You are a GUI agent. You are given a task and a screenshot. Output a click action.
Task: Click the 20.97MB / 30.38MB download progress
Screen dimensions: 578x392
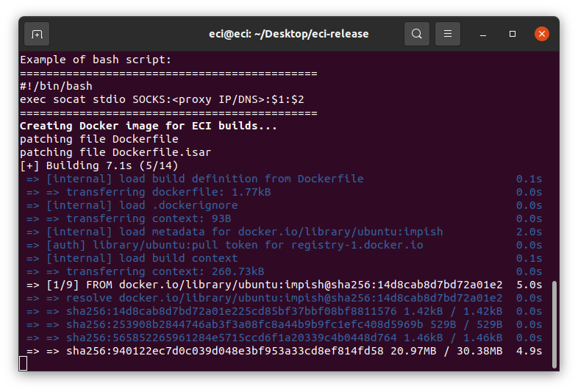tap(446, 351)
